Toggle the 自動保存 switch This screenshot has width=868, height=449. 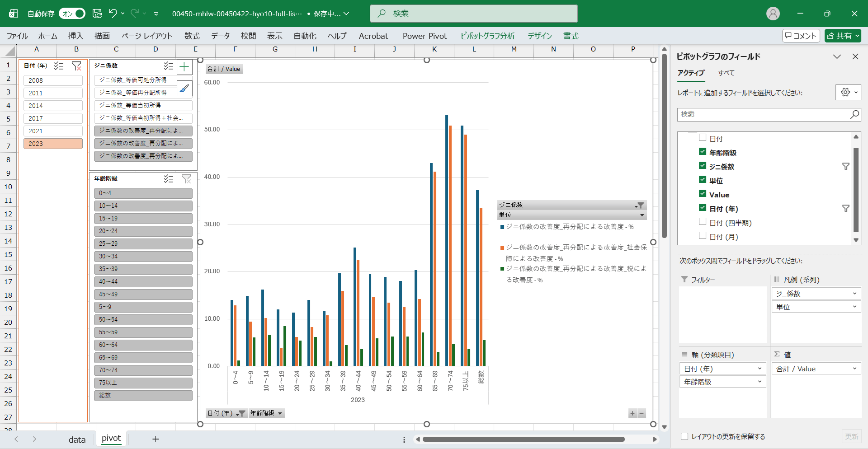(x=72, y=14)
